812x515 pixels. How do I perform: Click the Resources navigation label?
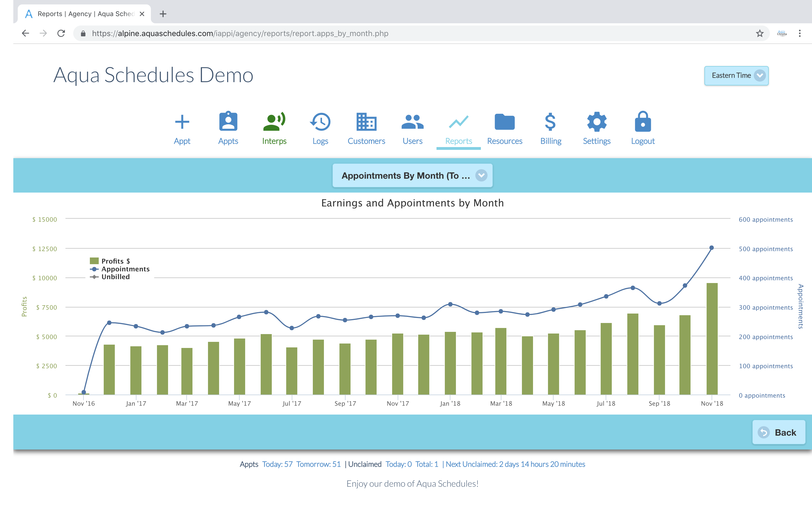(x=504, y=141)
